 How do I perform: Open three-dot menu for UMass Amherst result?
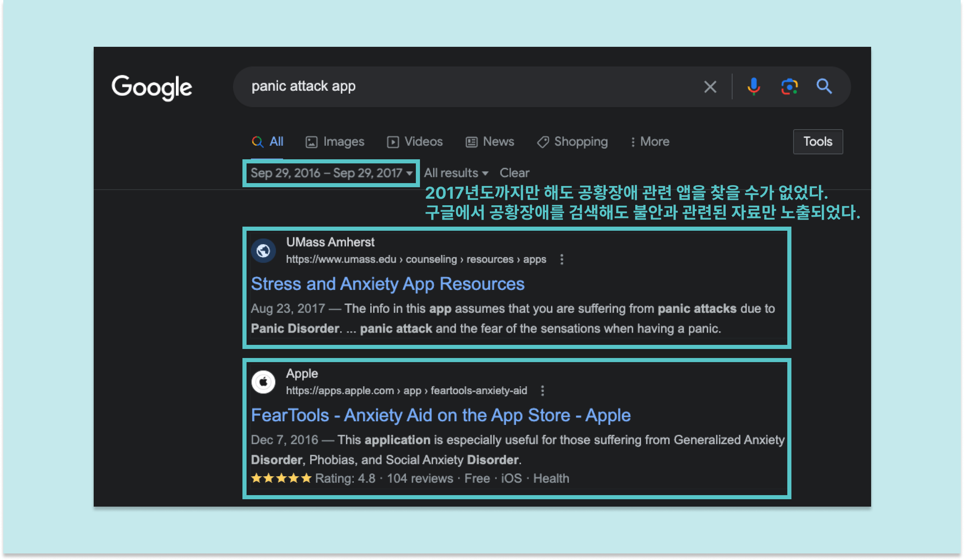[x=562, y=259]
